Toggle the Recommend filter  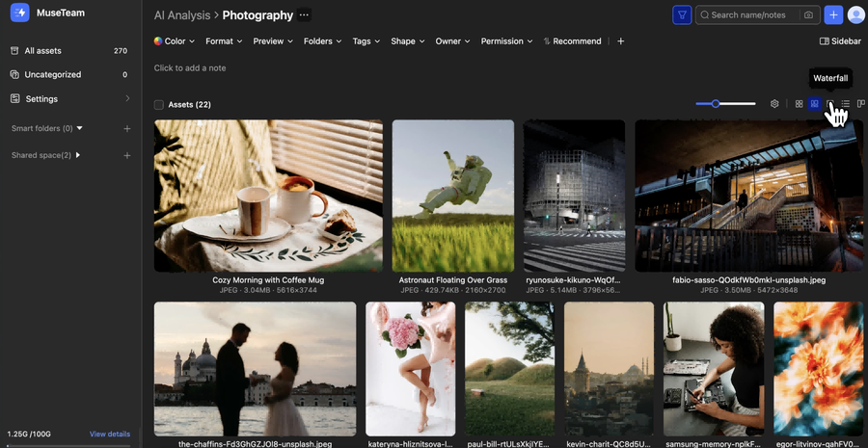tap(572, 41)
